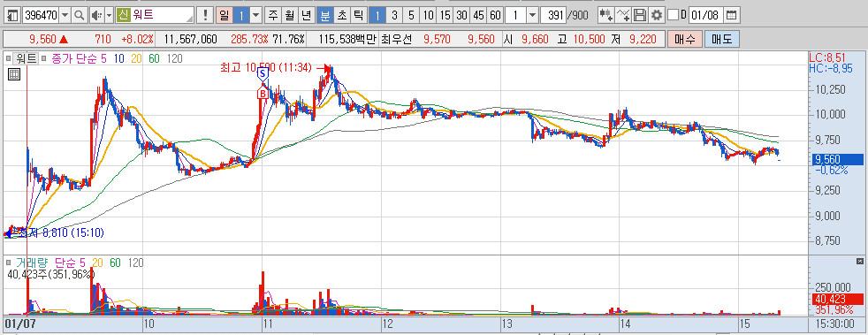Click the custom interval value field showing 1
868x335 pixels.
click(515, 16)
